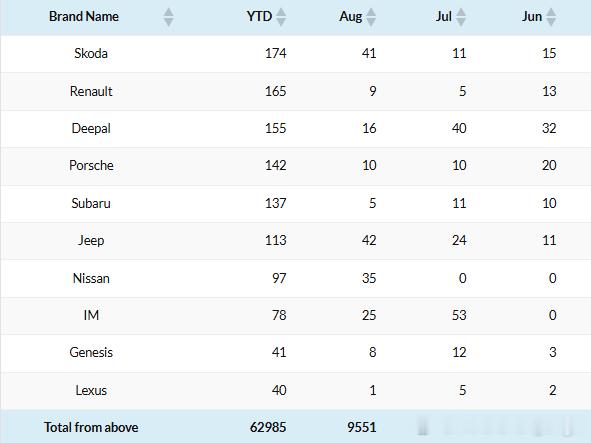Click the Jul column sort arrows
The height and width of the screenshot is (443, 591).
pyautogui.click(x=461, y=17)
